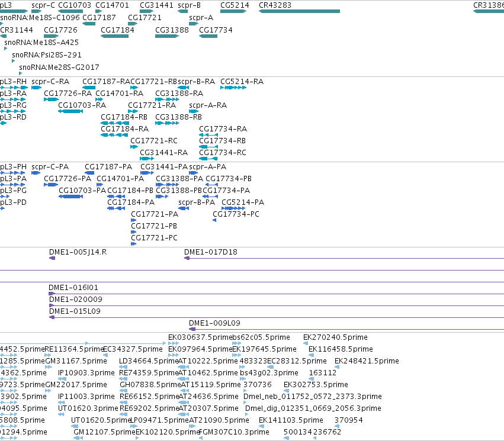Select clone DME1-009L09

point(346,330)
